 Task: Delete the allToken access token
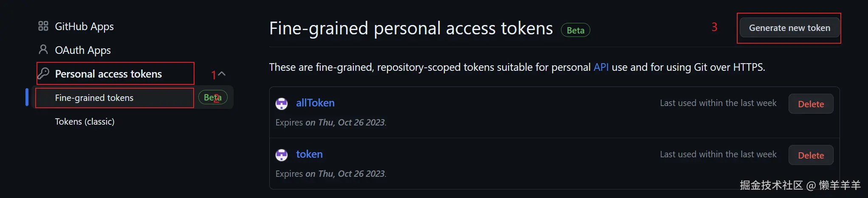(811, 104)
